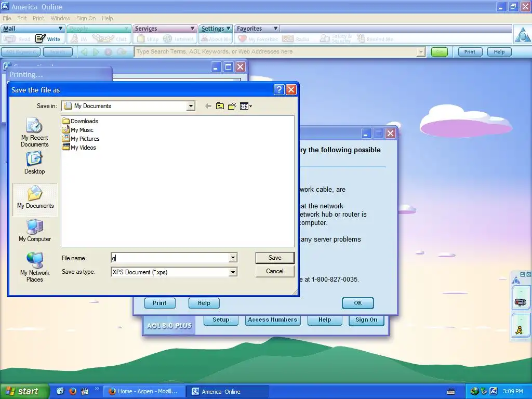
Task: Open the My Videos folder
Action: pyautogui.click(x=79, y=148)
